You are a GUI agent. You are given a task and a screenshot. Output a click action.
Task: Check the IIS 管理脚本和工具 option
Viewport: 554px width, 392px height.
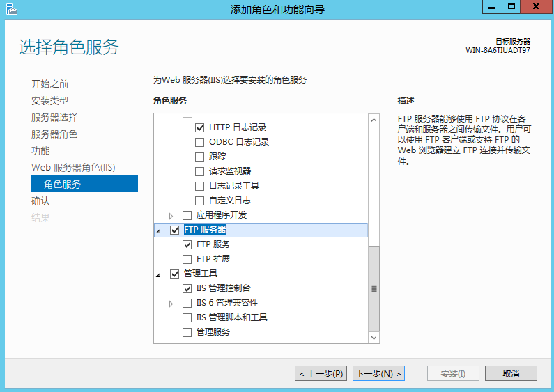click(x=187, y=317)
